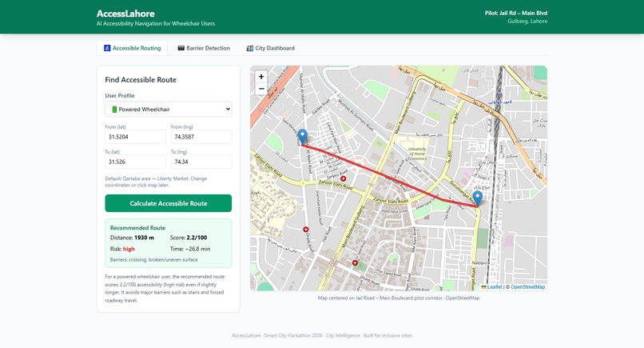Screen dimensions: 644x348
Task: Switch to Accessible Routing tab
Action: click(133, 48)
